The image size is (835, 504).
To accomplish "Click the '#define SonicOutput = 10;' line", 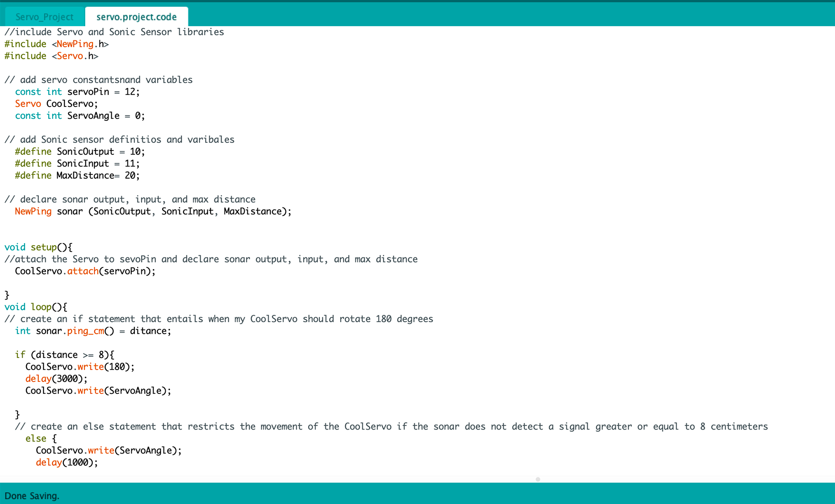I will click(80, 152).
